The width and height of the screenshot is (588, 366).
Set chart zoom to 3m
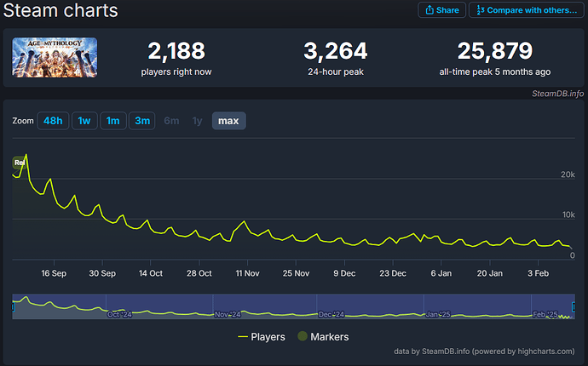click(x=142, y=121)
